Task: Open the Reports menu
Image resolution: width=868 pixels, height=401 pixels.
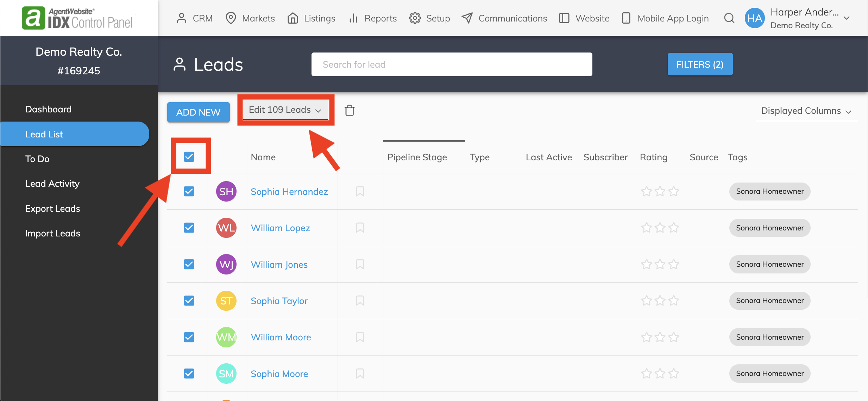Action: 372,18
